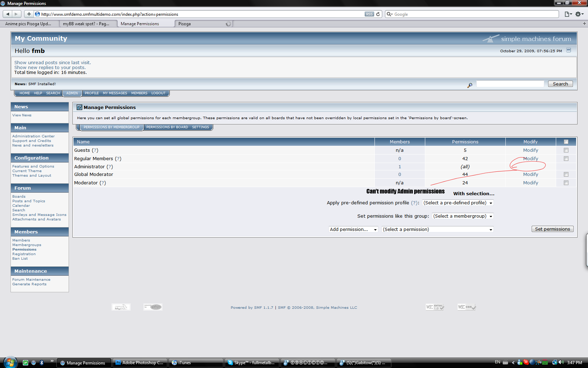Open the site icon in the address bar
Screen dimensions: 588x368
(x=37, y=14)
